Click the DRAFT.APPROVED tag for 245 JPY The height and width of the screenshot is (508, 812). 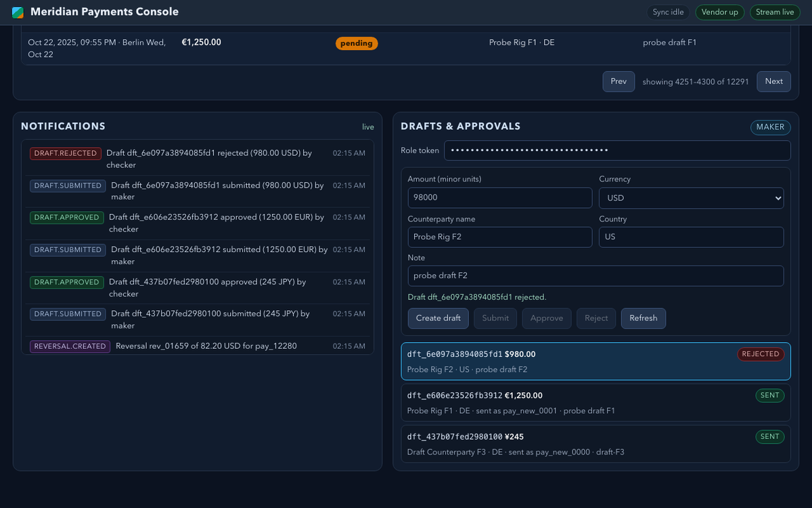67,282
